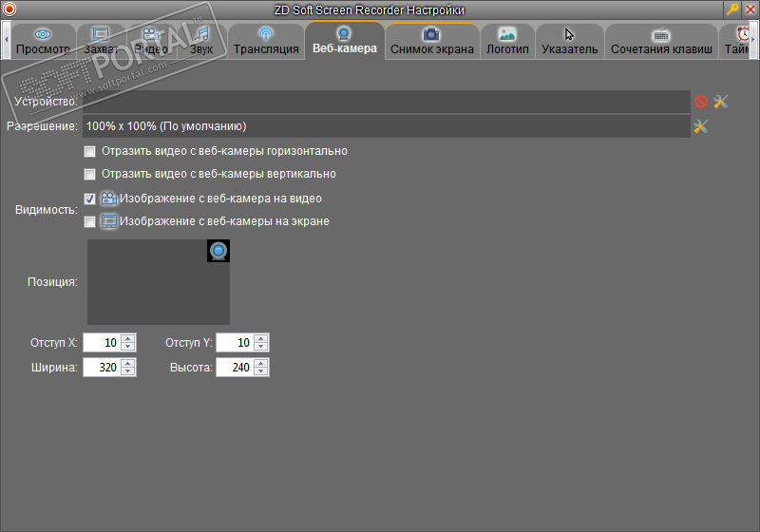
Task: Click the red disable device icon
Action: point(701,102)
